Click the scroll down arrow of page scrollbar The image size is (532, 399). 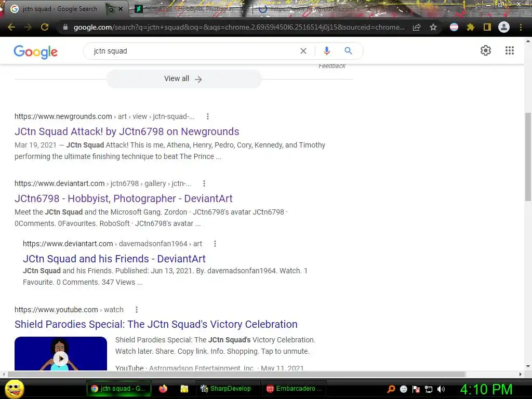(528, 366)
